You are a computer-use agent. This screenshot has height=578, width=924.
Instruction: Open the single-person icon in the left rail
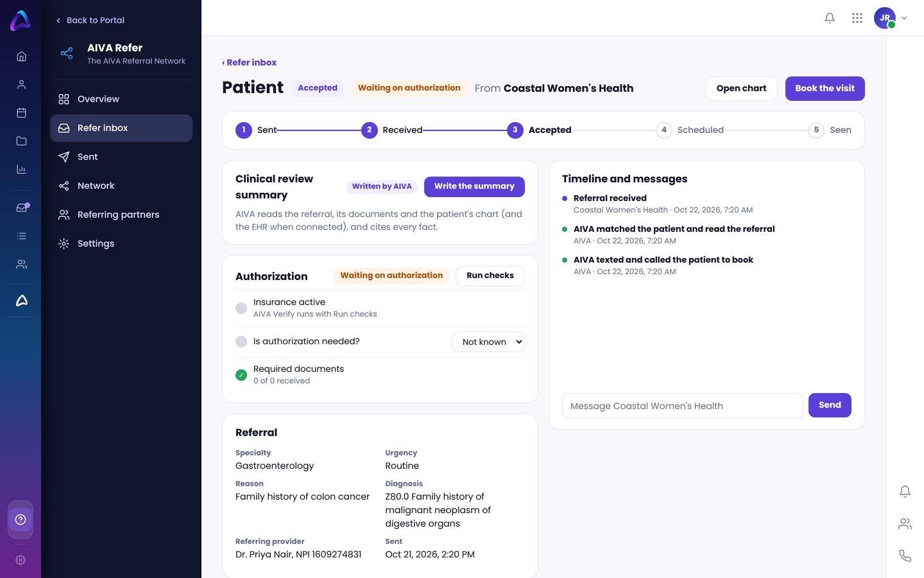pyautogui.click(x=21, y=85)
